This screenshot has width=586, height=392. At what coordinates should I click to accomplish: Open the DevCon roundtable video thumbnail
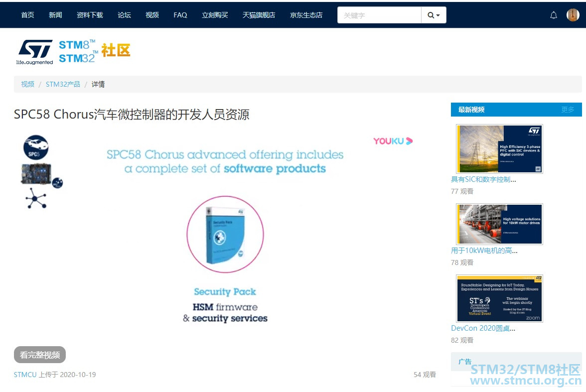(x=499, y=298)
